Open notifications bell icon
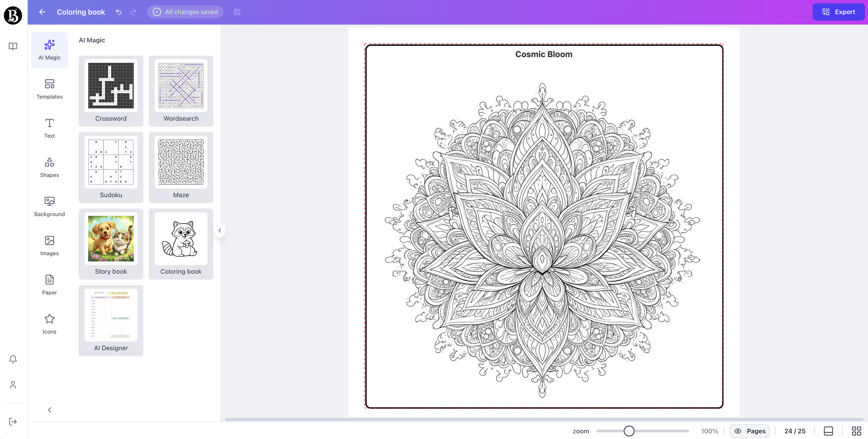 coord(13,359)
